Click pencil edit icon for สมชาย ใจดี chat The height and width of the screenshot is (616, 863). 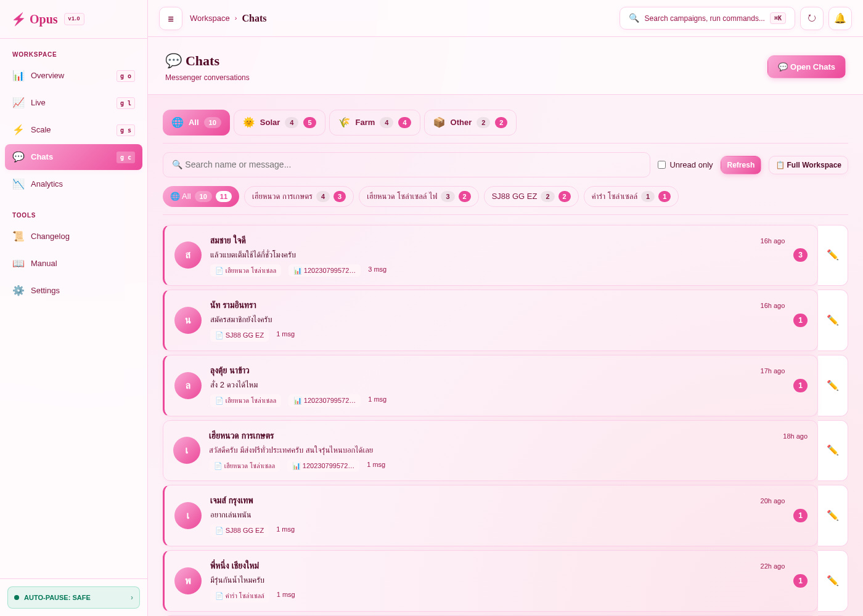point(833,255)
